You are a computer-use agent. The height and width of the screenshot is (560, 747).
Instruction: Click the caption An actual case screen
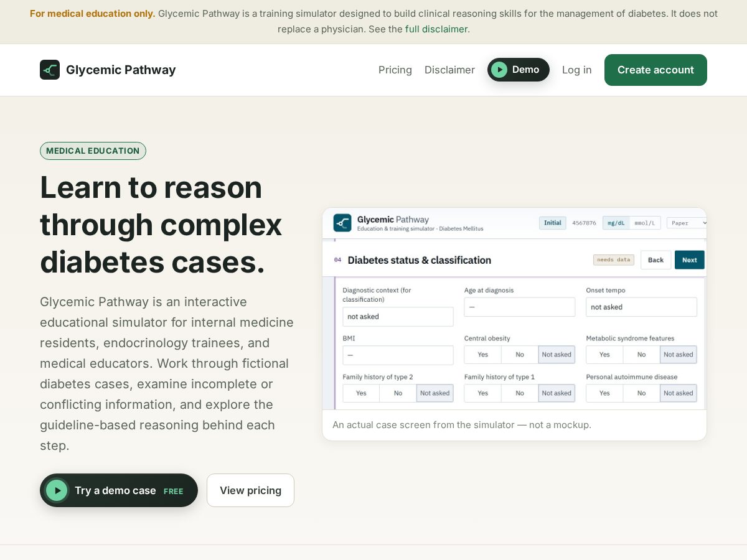point(462,425)
